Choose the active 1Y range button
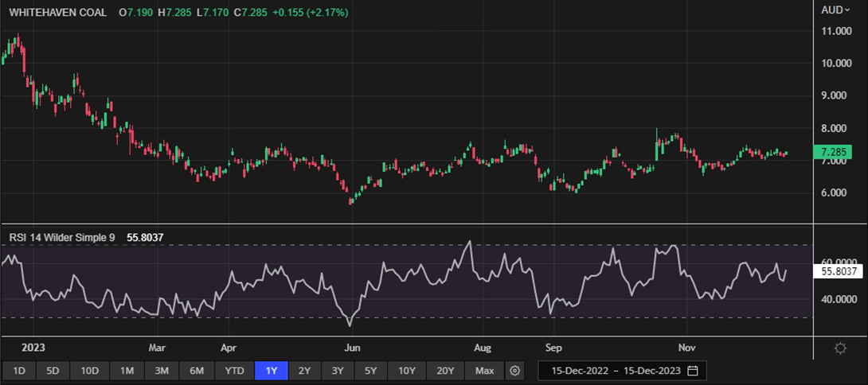 click(x=271, y=371)
